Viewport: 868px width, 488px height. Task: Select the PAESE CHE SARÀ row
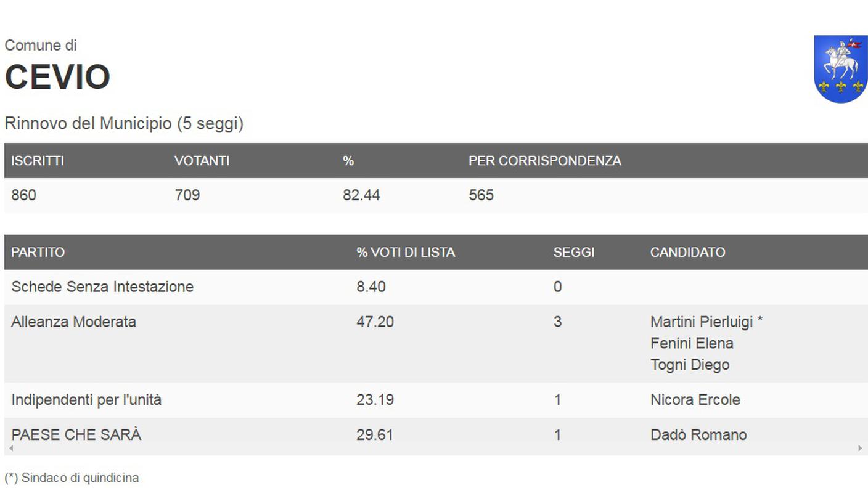tap(436, 435)
